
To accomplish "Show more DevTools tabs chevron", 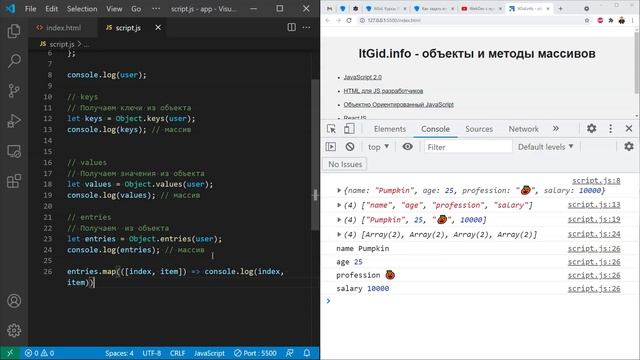I will (x=556, y=129).
